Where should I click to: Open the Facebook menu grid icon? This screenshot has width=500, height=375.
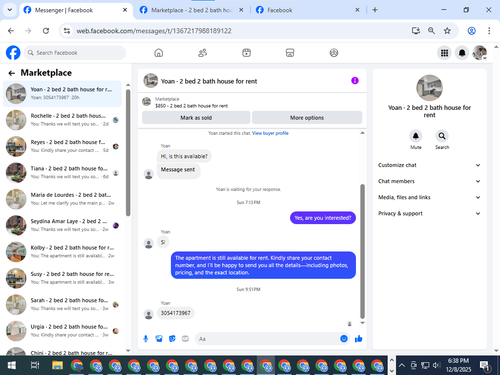[444, 53]
